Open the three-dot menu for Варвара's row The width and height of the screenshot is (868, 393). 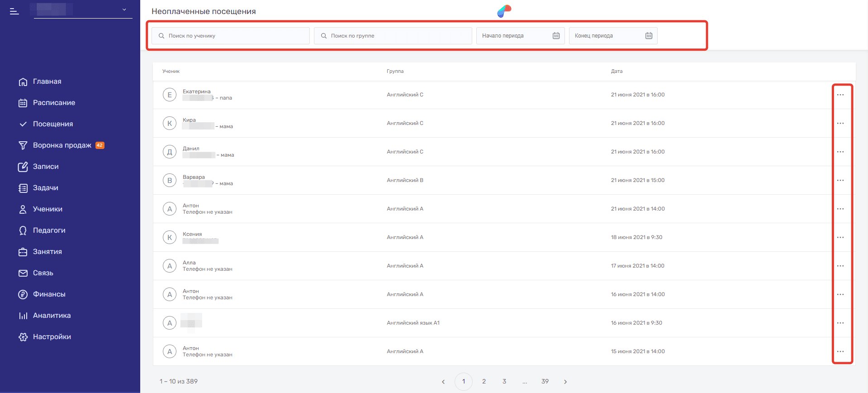pos(840,181)
